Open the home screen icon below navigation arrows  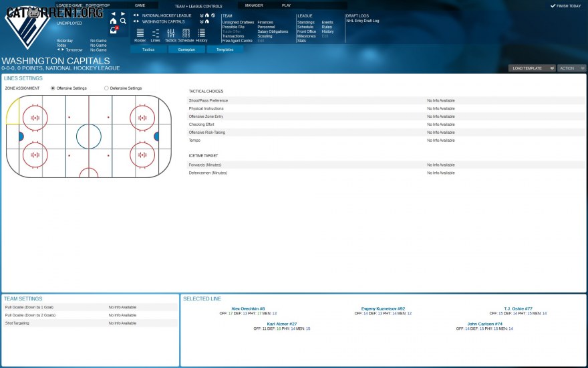tap(113, 21)
